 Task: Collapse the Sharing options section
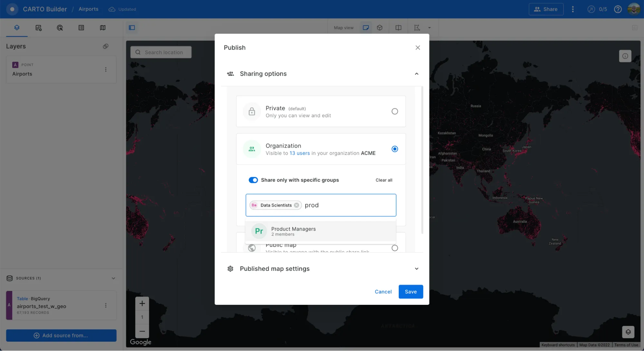click(x=417, y=74)
